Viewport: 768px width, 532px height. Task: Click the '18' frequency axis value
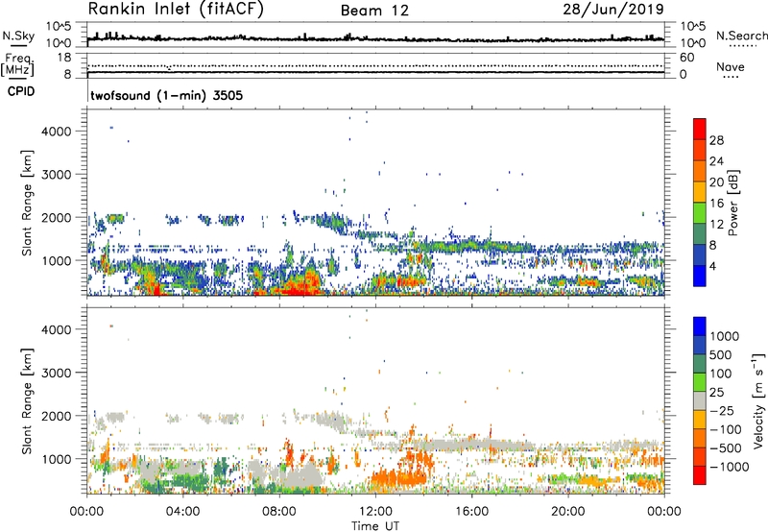pyautogui.click(x=64, y=58)
